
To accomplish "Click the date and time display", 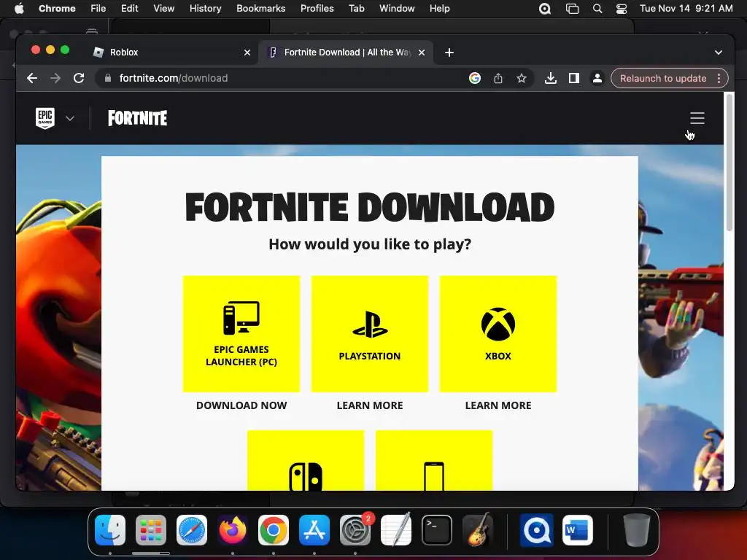I will (686, 8).
